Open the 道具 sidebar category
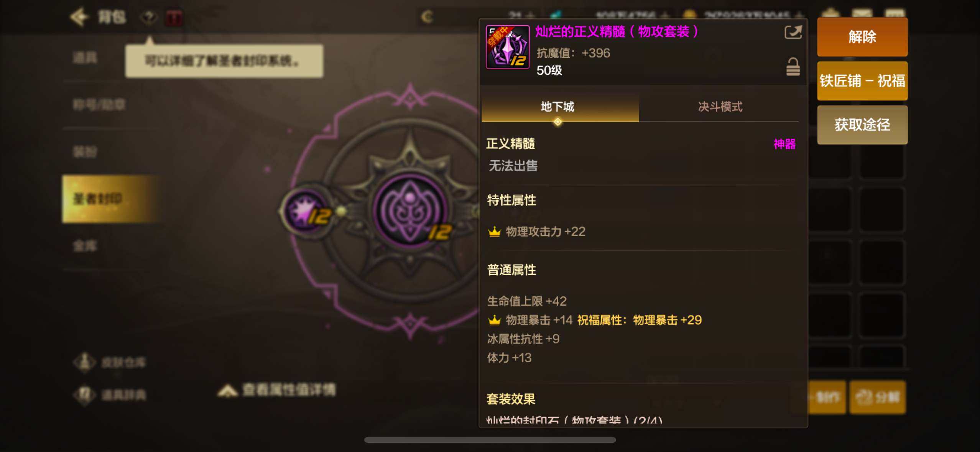 (x=85, y=58)
